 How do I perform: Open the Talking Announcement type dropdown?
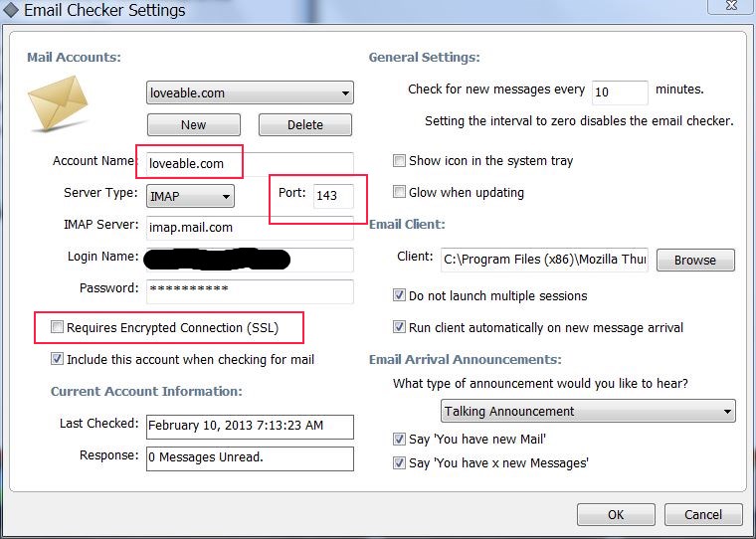tap(588, 411)
